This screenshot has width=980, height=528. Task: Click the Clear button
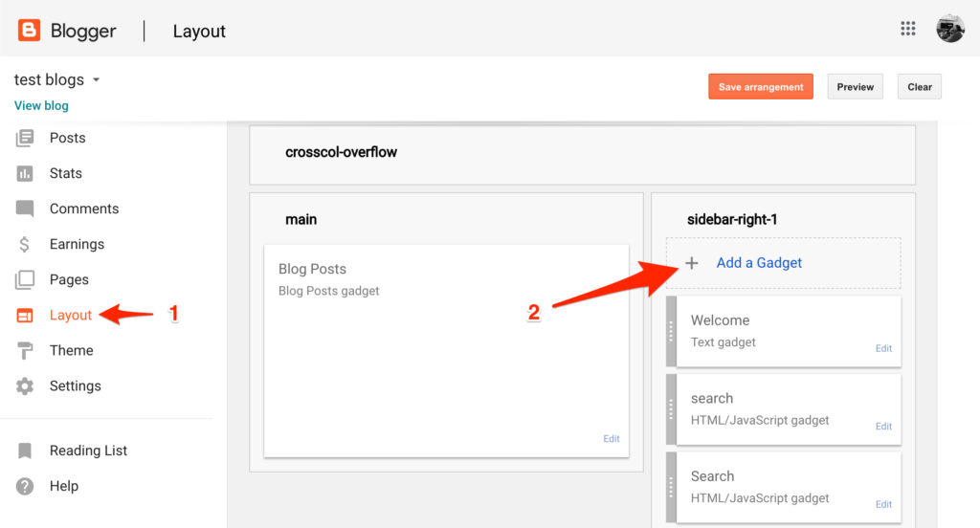920,87
